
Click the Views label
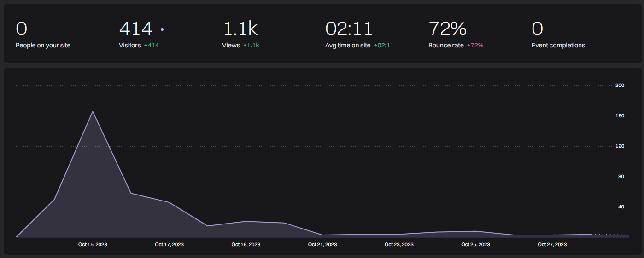tap(231, 46)
